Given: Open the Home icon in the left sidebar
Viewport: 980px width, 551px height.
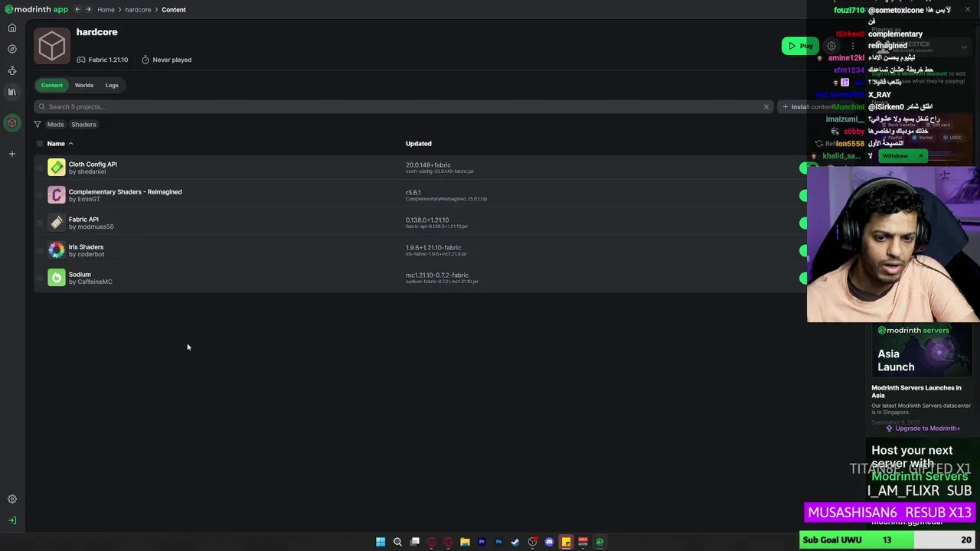Looking at the screenshot, I should click(12, 28).
